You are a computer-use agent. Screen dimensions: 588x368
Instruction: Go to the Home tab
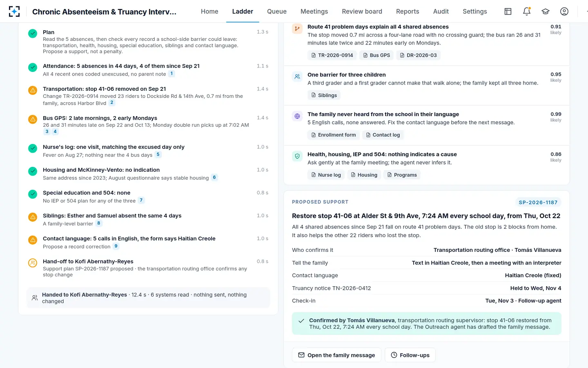click(x=209, y=11)
